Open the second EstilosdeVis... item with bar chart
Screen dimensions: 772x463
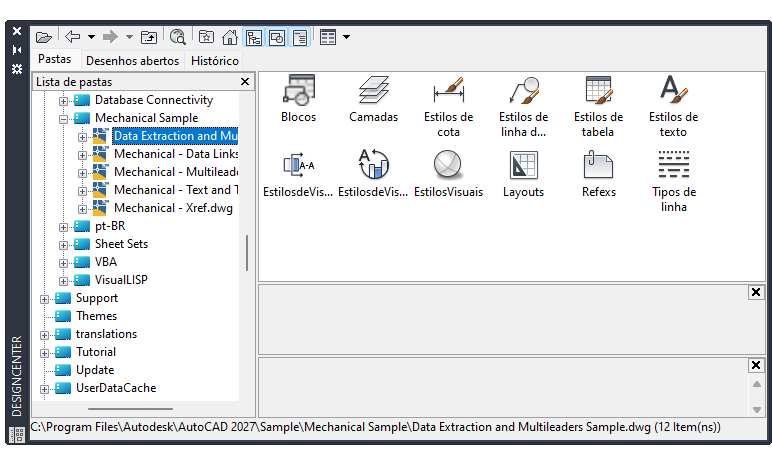(373, 173)
